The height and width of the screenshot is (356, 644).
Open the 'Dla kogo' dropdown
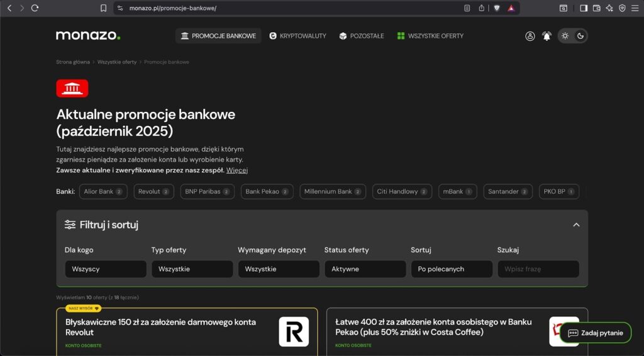pyautogui.click(x=106, y=269)
